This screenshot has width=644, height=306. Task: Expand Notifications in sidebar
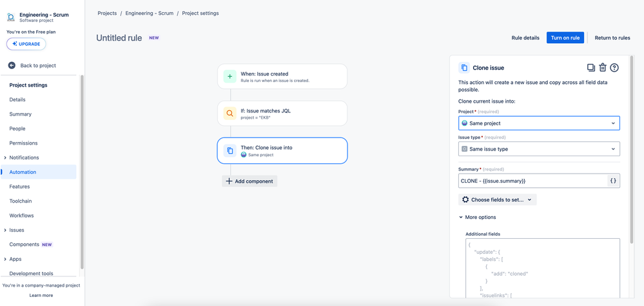point(5,158)
